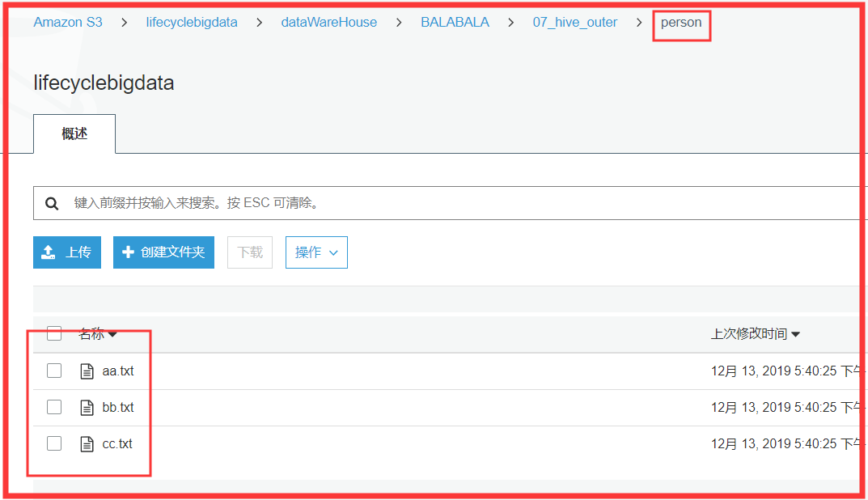
Task: Check the cc.txt checkbox
Action: point(54,443)
